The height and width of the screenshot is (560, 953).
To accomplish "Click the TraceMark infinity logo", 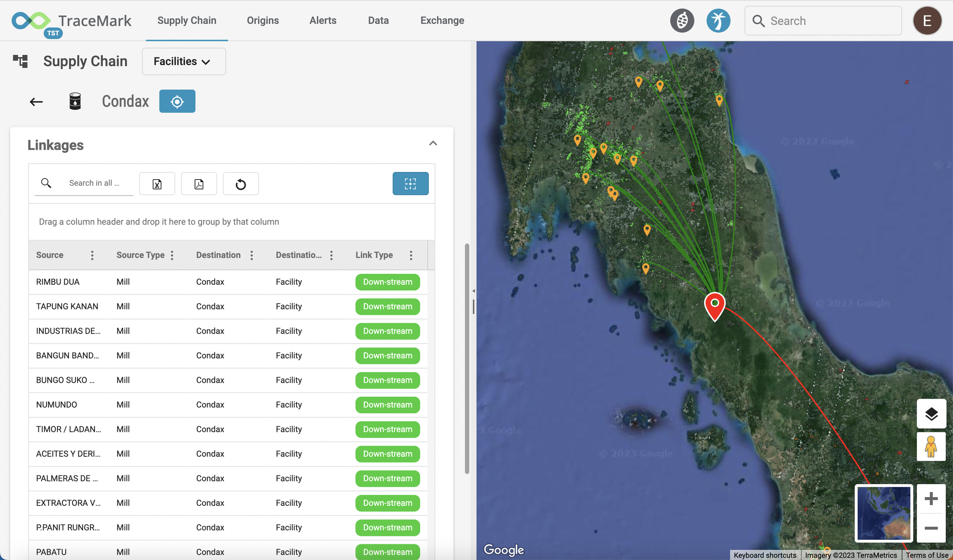I will click(31, 21).
